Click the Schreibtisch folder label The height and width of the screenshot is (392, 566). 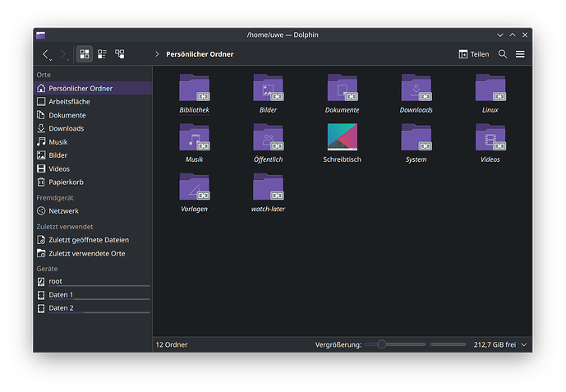pyautogui.click(x=343, y=159)
